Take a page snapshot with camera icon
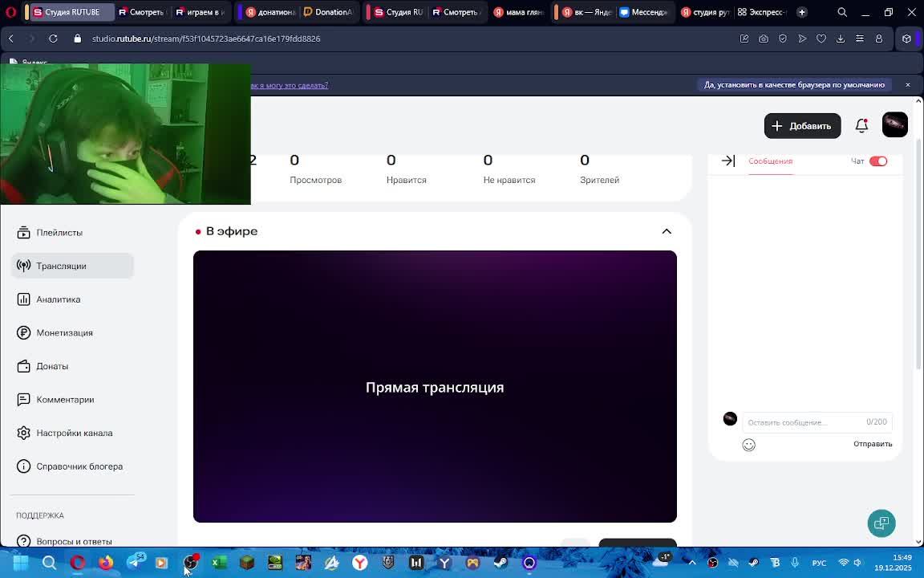The width and height of the screenshot is (924, 578). click(x=763, y=39)
